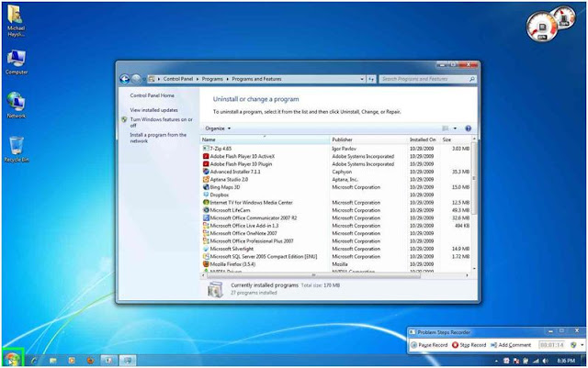Launch Windows Media Player from taskbar

[72, 361]
